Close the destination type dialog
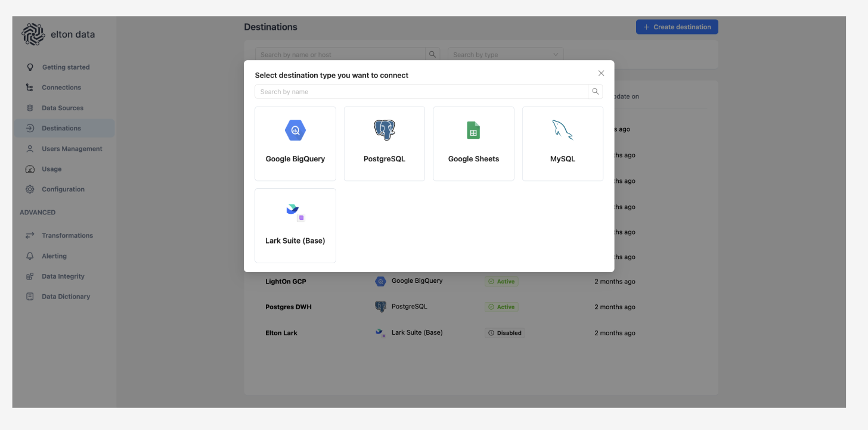The height and width of the screenshot is (430, 868). pos(601,73)
